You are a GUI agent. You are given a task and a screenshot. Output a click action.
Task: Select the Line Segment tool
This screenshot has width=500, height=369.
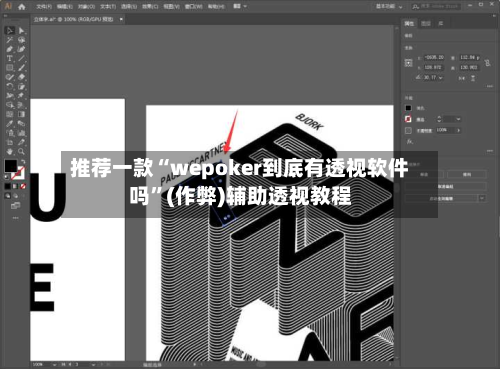(21, 59)
